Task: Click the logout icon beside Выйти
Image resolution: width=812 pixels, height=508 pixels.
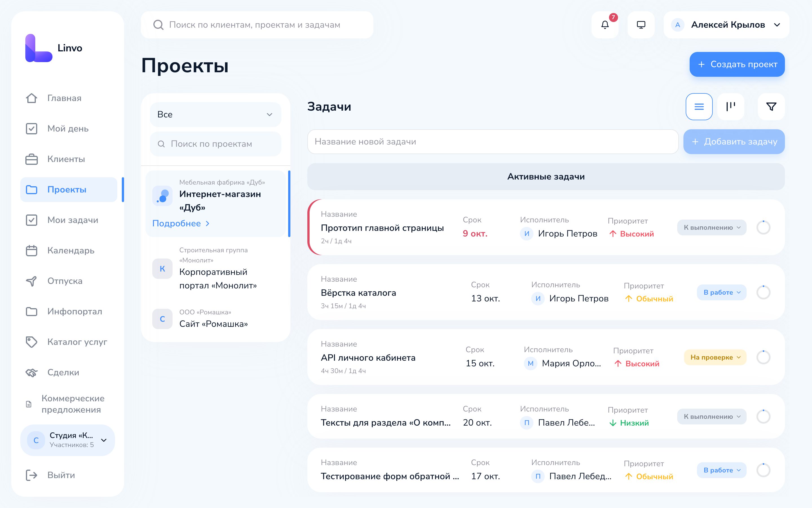Action: 32,475
